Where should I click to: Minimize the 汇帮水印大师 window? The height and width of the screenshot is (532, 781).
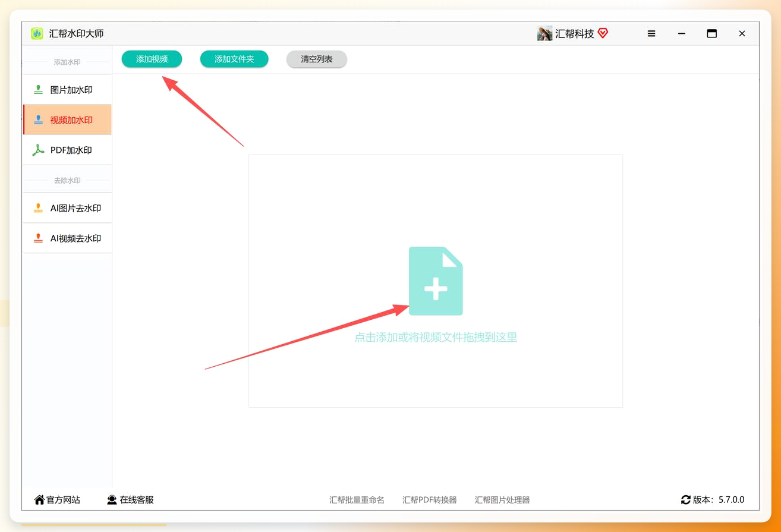(682, 34)
